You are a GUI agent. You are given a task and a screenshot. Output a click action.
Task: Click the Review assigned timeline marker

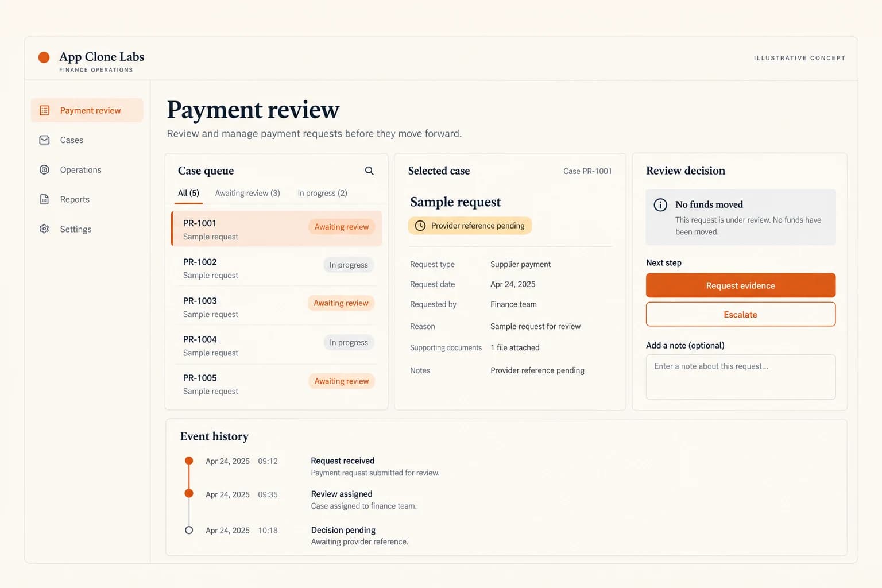pos(189,493)
